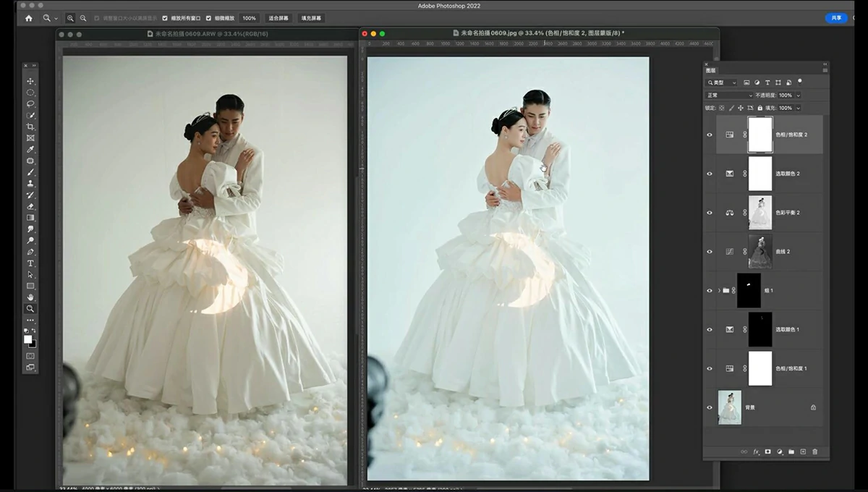
Task: Add layer mask icon in layers panel
Action: [x=768, y=451]
